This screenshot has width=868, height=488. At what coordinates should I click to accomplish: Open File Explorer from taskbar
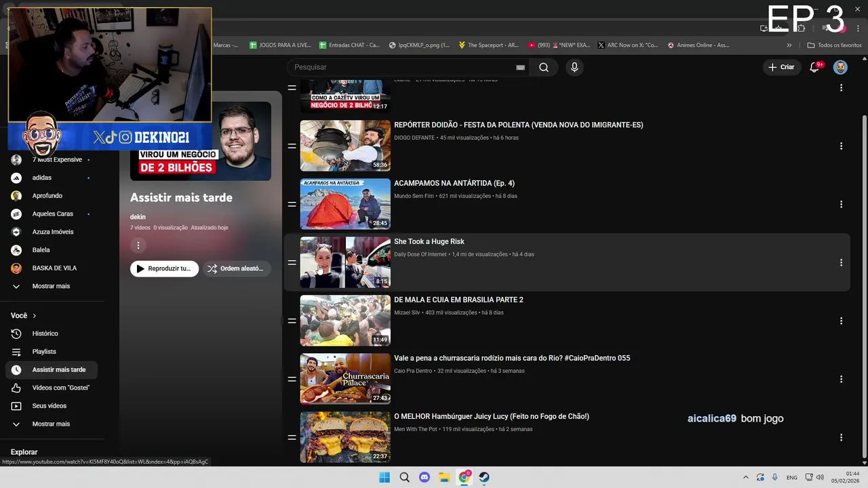tap(444, 477)
